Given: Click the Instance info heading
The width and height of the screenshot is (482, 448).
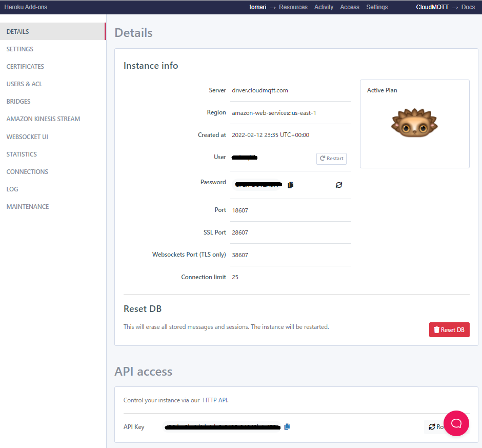Looking at the screenshot, I should (151, 66).
